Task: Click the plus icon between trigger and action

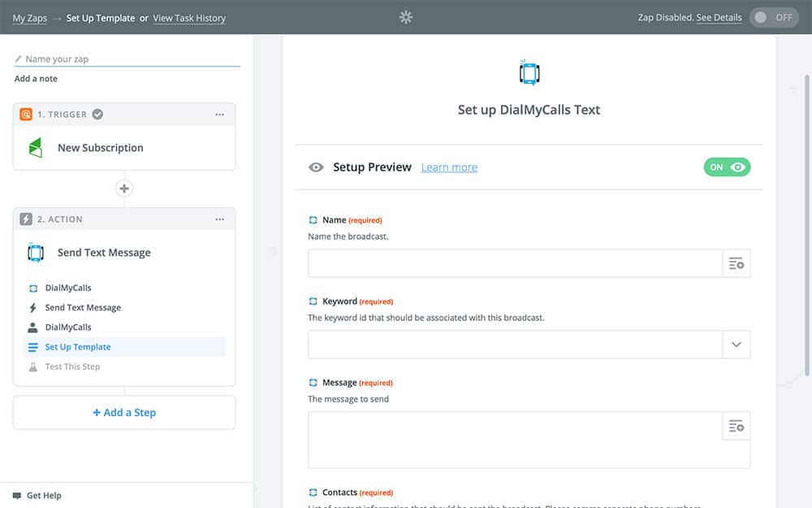Action: (x=124, y=189)
